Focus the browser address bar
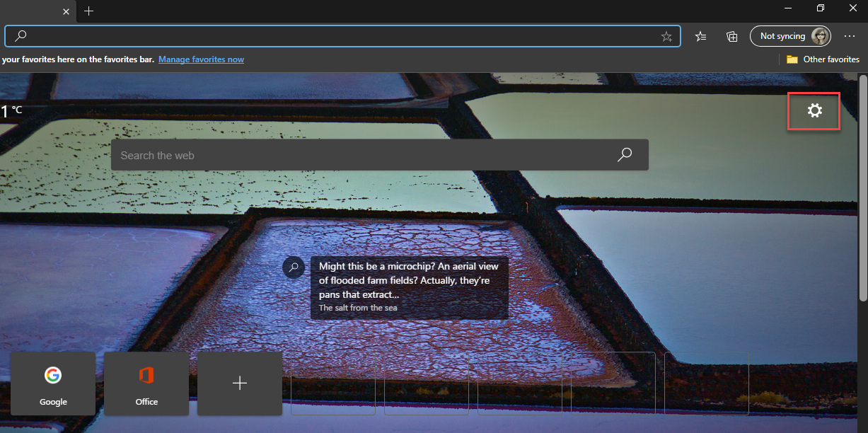This screenshot has width=868, height=433. (340, 36)
